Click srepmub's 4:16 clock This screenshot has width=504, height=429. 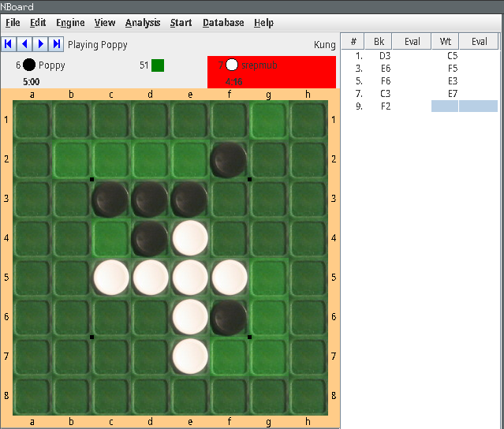point(233,82)
